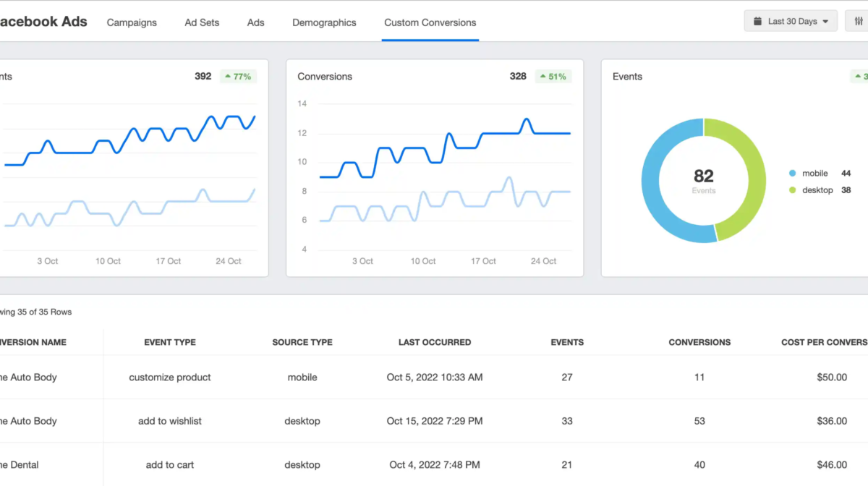Click the 'mobile' source type cell

tap(302, 377)
